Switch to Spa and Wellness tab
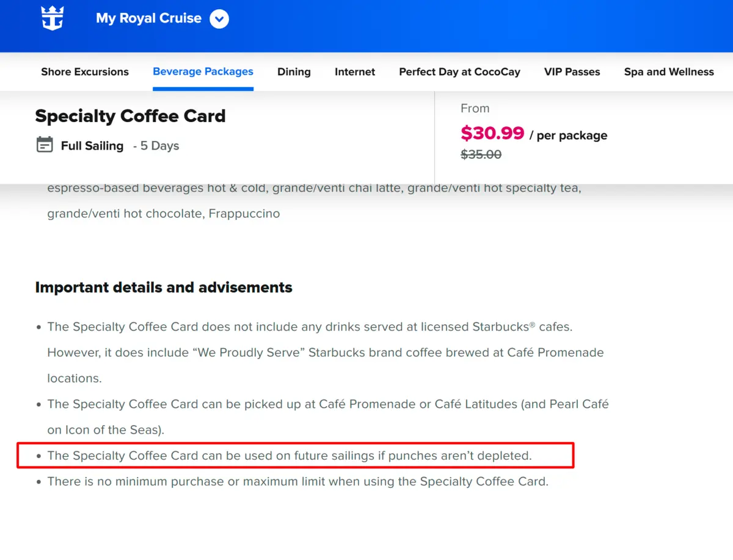The image size is (733, 560). pyautogui.click(x=669, y=72)
